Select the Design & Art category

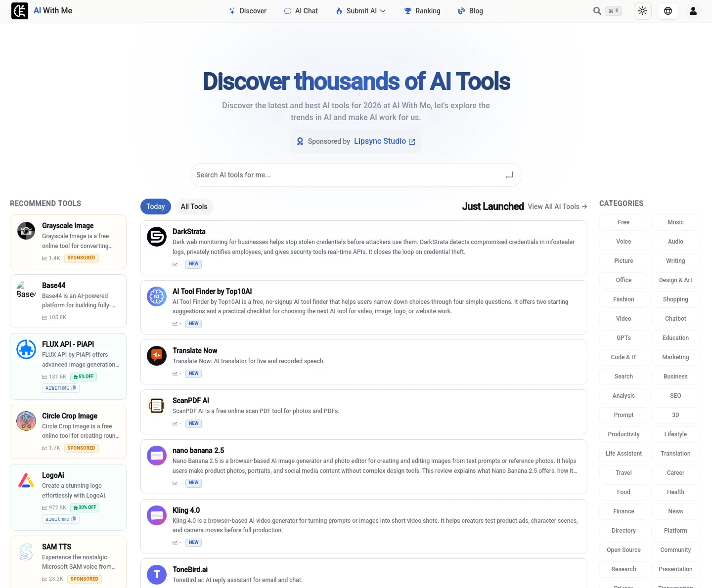pyautogui.click(x=675, y=280)
